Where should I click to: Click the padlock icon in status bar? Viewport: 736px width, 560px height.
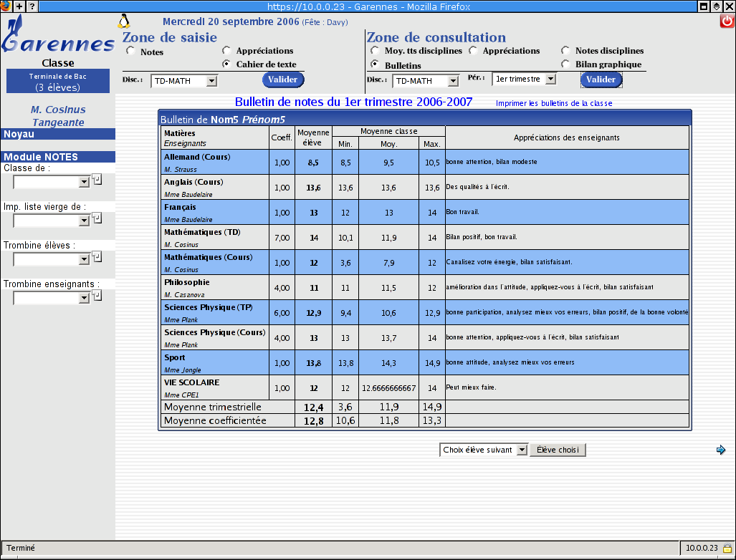click(x=727, y=549)
